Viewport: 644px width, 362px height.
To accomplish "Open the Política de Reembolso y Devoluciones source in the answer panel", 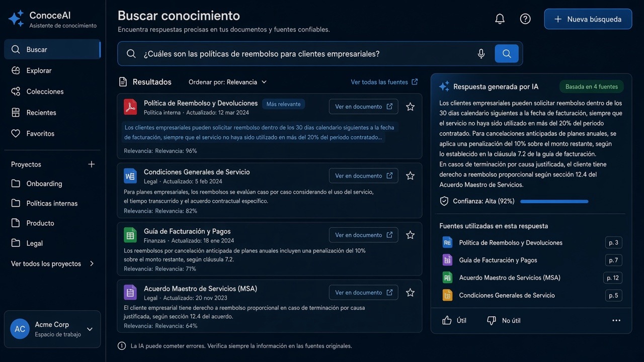I will click(x=511, y=243).
